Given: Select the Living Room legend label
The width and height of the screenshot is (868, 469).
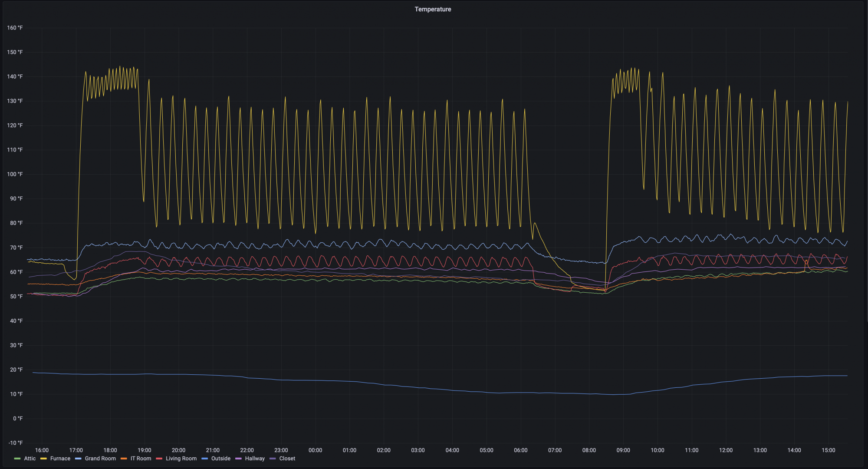Looking at the screenshot, I should coord(181,459).
